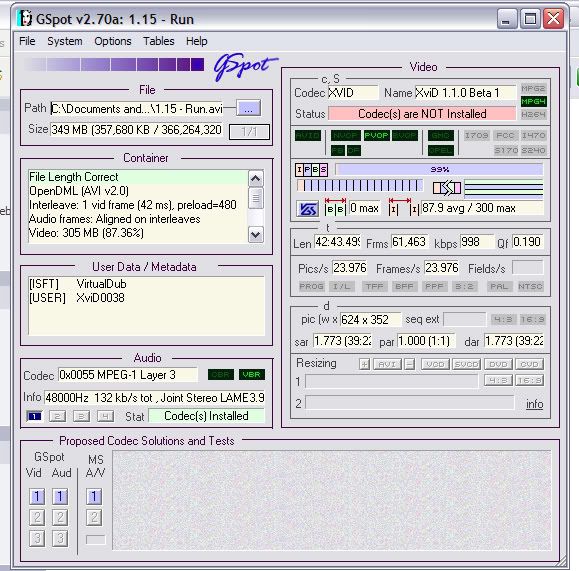Click the GSpot application icon in title bar

click(25, 18)
